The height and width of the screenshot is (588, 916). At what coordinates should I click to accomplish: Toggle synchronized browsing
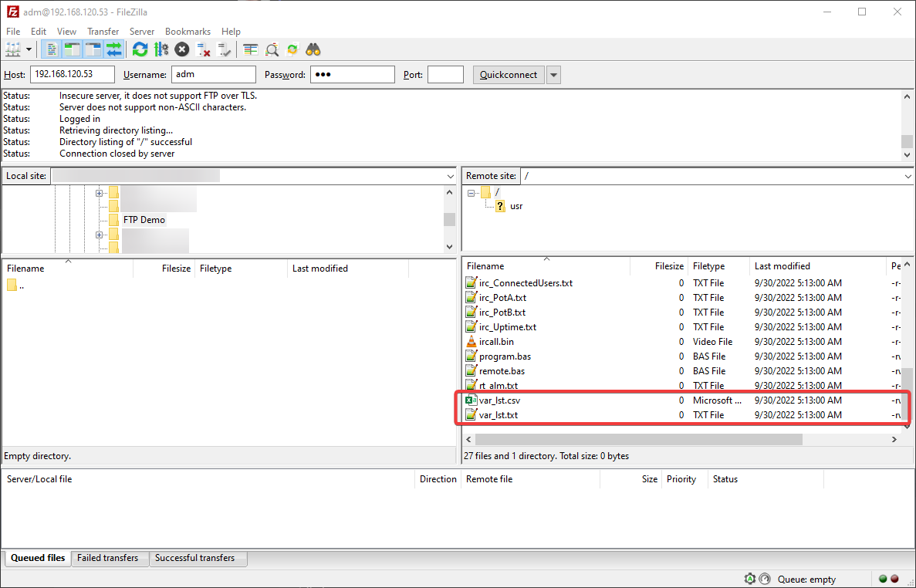pyautogui.click(x=292, y=49)
